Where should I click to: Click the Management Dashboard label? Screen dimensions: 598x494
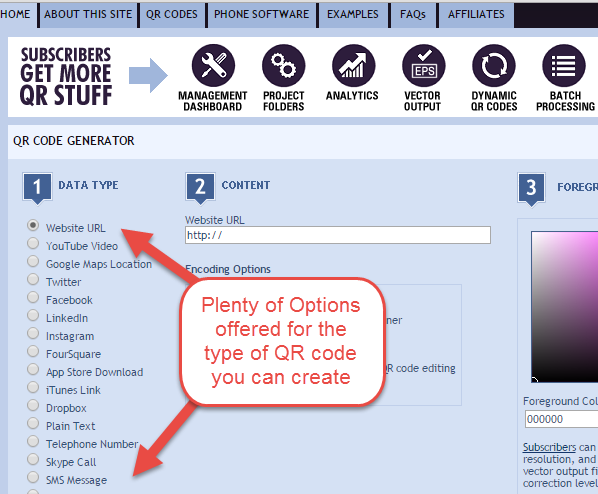[x=213, y=101]
